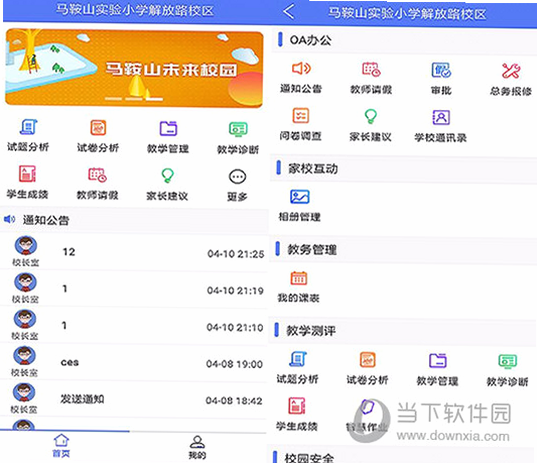Open the 发送通知 announcement entry

134,399
